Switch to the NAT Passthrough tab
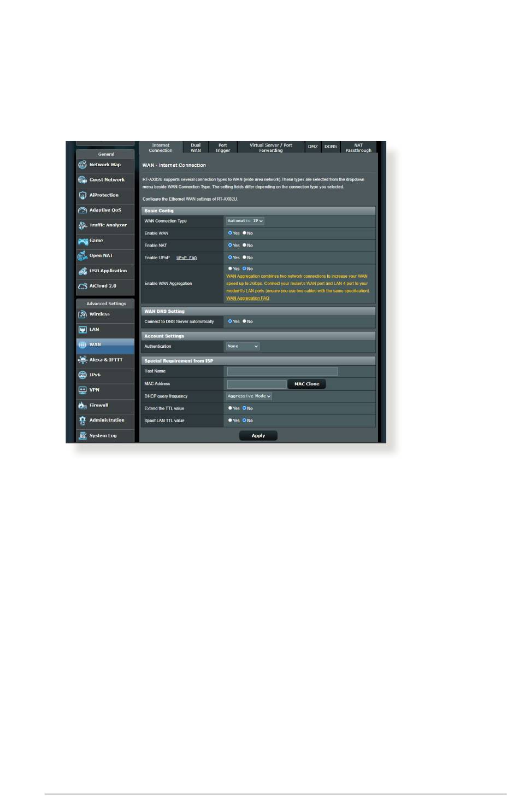 (x=358, y=148)
